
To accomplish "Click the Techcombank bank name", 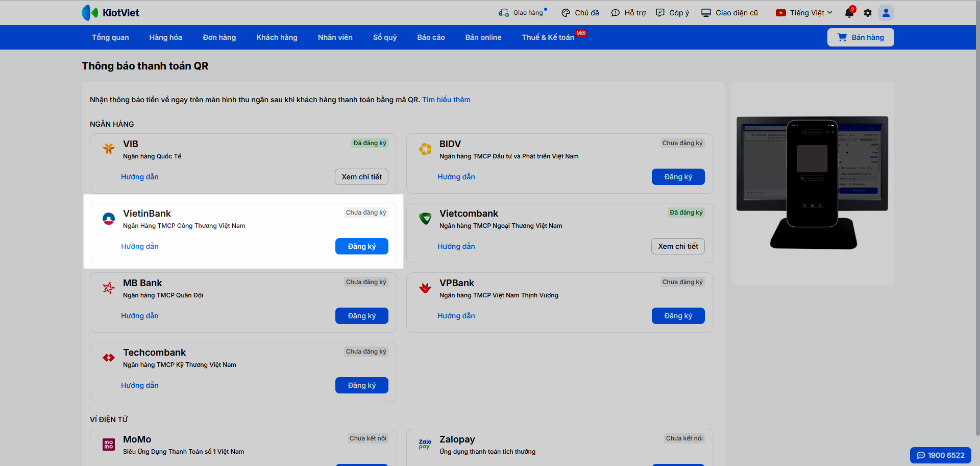I will click(x=154, y=353).
